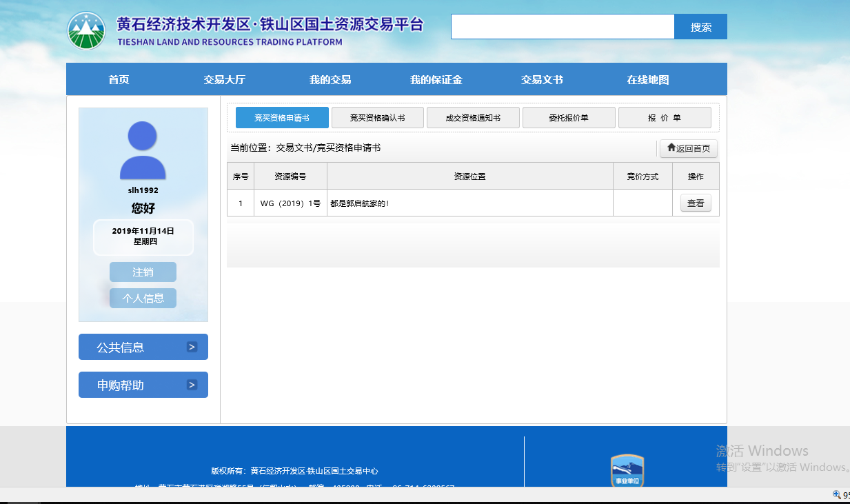
Task: Open the 在线地图 menu item
Action: click(x=647, y=80)
